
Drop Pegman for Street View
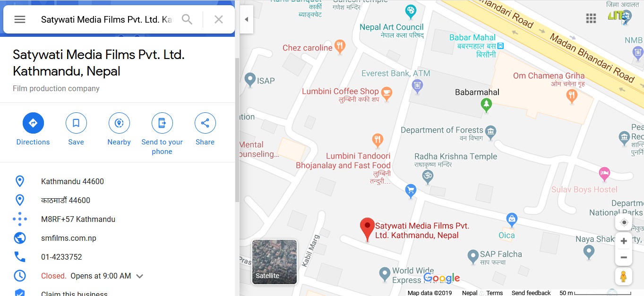(x=624, y=277)
